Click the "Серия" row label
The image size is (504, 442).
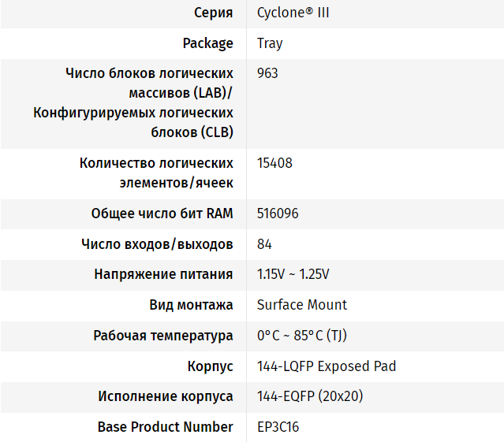(213, 13)
